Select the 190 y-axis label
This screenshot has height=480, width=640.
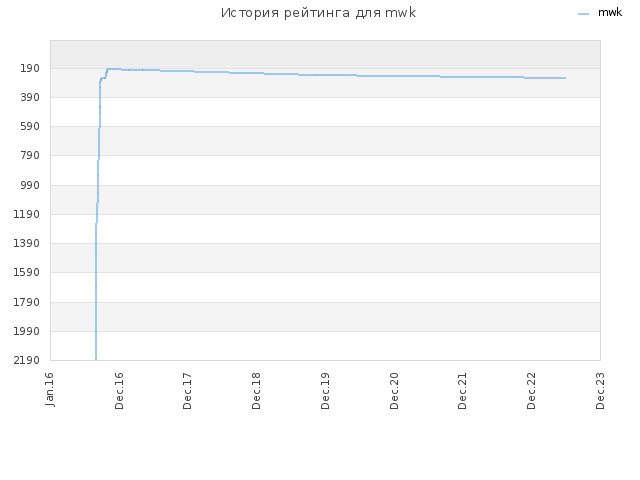tap(30, 68)
